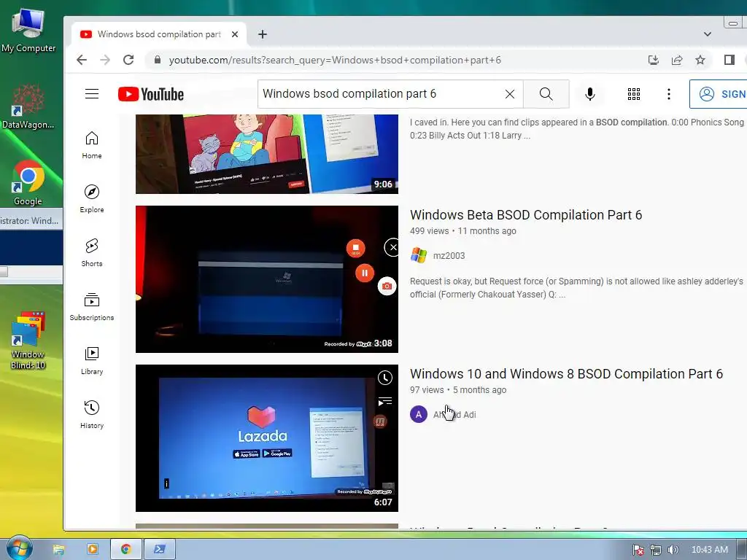The width and height of the screenshot is (747, 560).
Task: Open the Lazada 6:07 video thumbnail
Action: [267, 438]
